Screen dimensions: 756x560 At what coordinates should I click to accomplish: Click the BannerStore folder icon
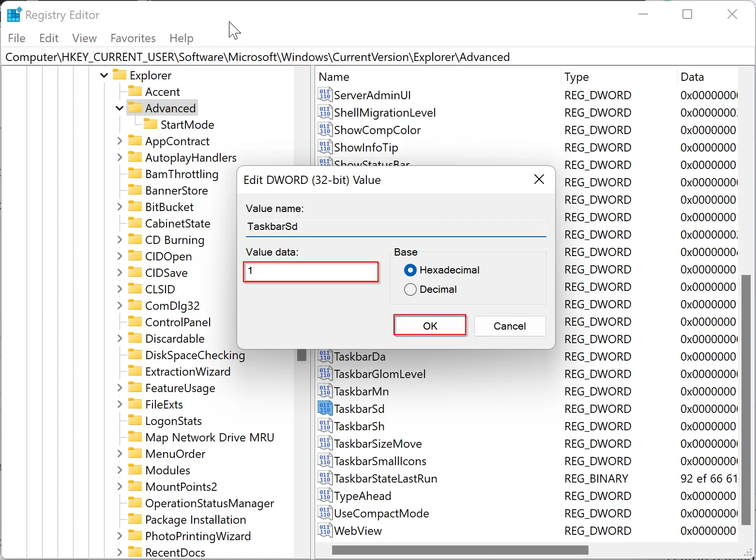click(x=135, y=190)
